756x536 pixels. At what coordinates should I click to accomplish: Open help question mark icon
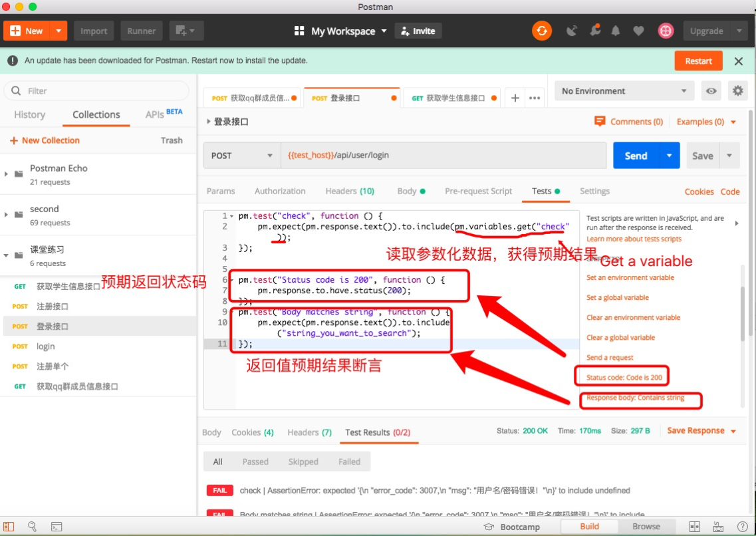click(x=743, y=527)
